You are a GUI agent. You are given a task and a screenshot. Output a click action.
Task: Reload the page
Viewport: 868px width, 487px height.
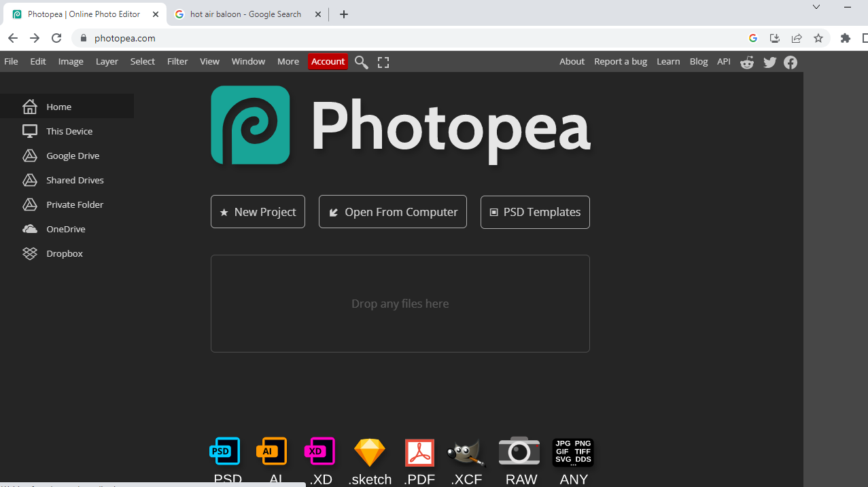pos(57,38)
